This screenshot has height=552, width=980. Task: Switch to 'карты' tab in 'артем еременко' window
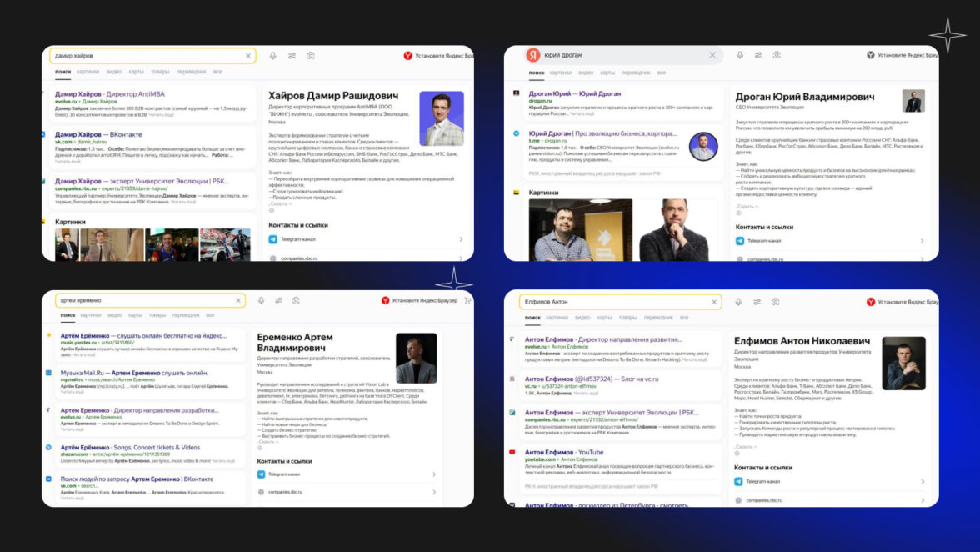coord(135,315)
